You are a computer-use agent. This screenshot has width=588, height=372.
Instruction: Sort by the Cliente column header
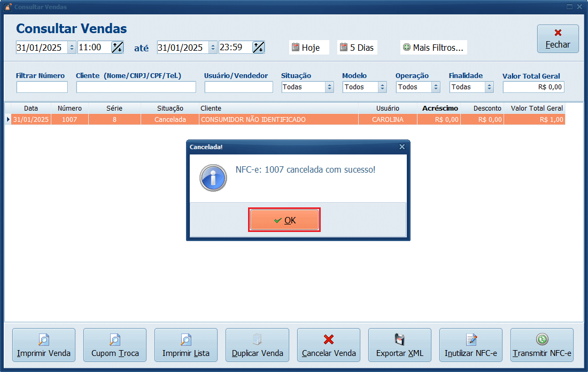[278, 108]
